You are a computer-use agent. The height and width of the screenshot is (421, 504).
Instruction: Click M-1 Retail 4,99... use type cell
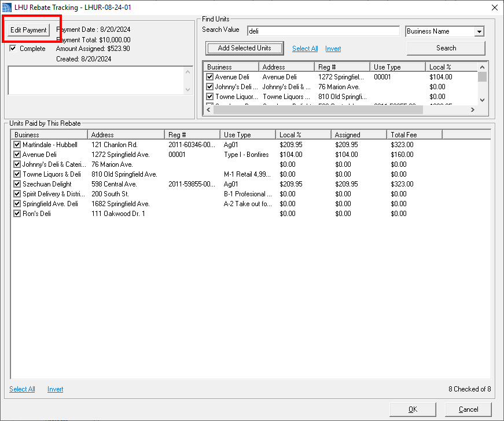point(248,174)
